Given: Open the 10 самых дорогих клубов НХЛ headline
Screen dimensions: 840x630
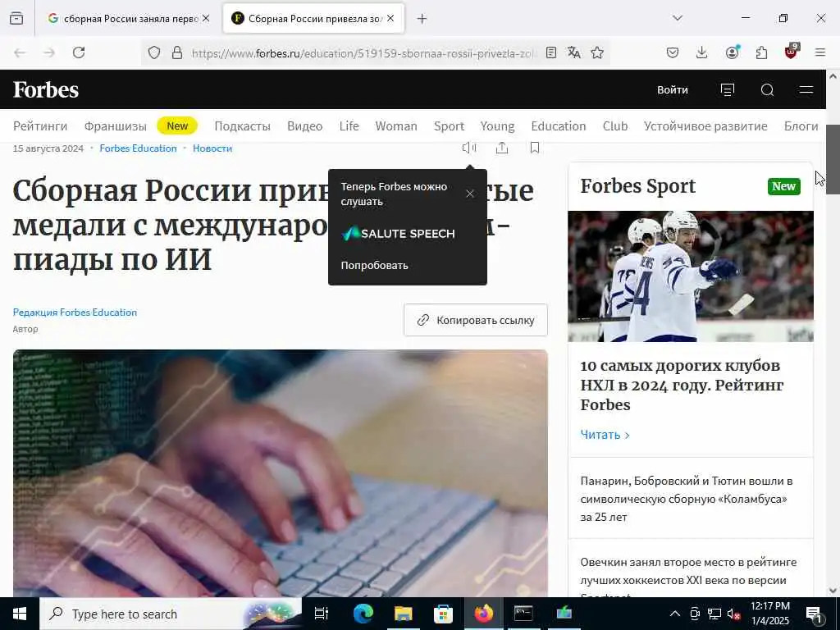Looking at the screenshot, I should click(682, 386).
